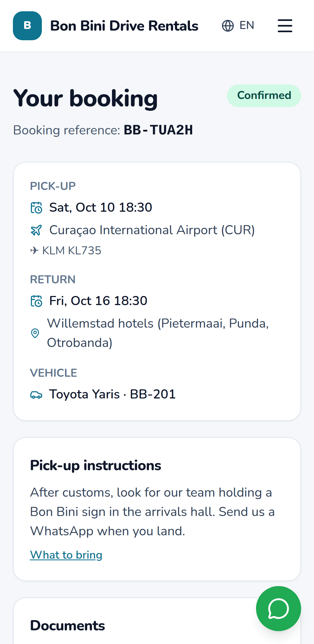Open the What to bring link
This screenshot has width=314, height=644.
pyautogui.click(x=66, y=555)
